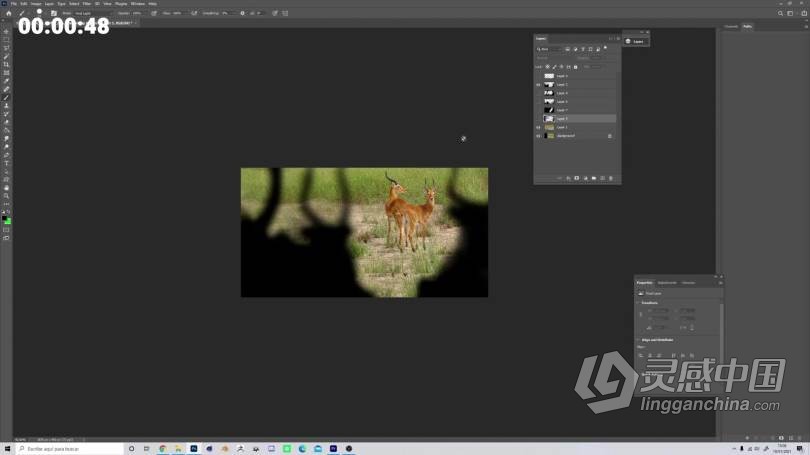Open the brush preset picker

[39, 13]
